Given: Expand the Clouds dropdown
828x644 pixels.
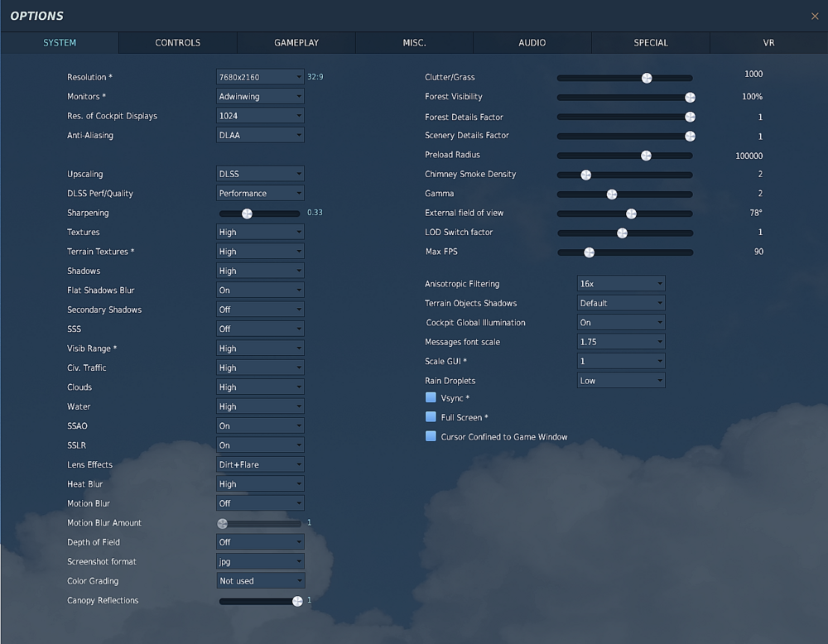Looking at the screenshot, I should [260, 387].
